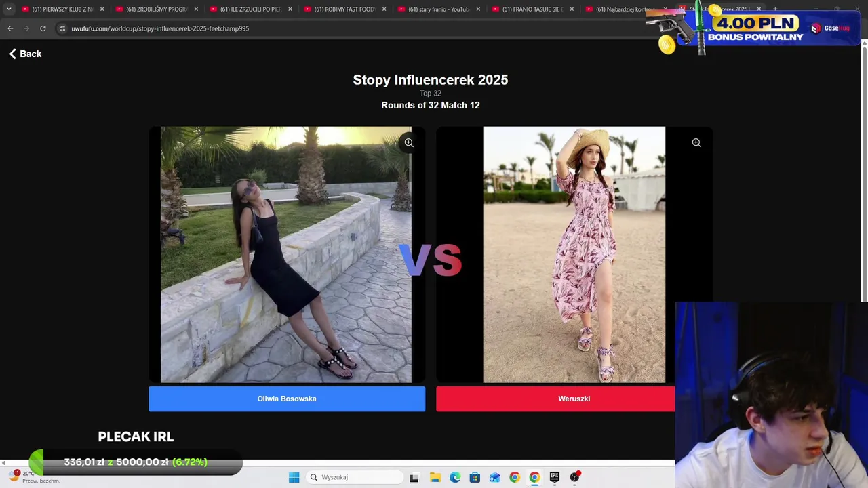
Task: Click the Back text link
Action: click(x=31, y=54)
